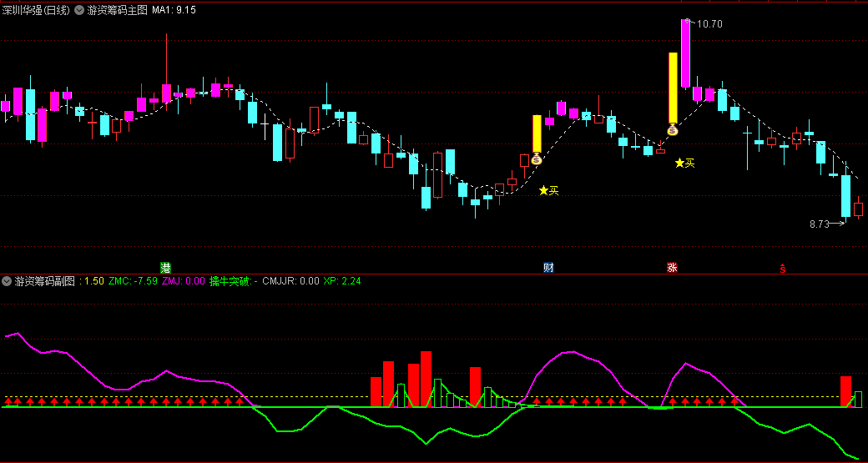Click the red $ marker on the date axis
The width and height of the screenshot is (868, 463).
click(783, 269)
